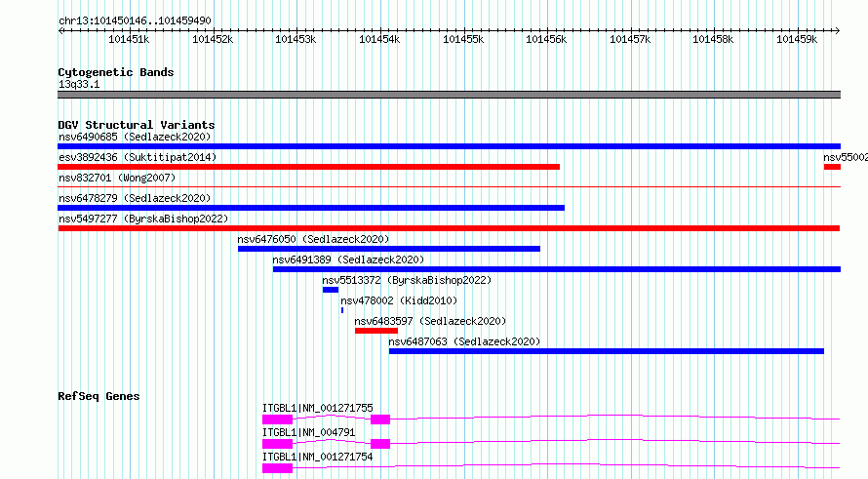Open the nsv6487063 (Sedlazeck2020) label
This screenshot has width=868, height=479.
(x=464, y=341)
